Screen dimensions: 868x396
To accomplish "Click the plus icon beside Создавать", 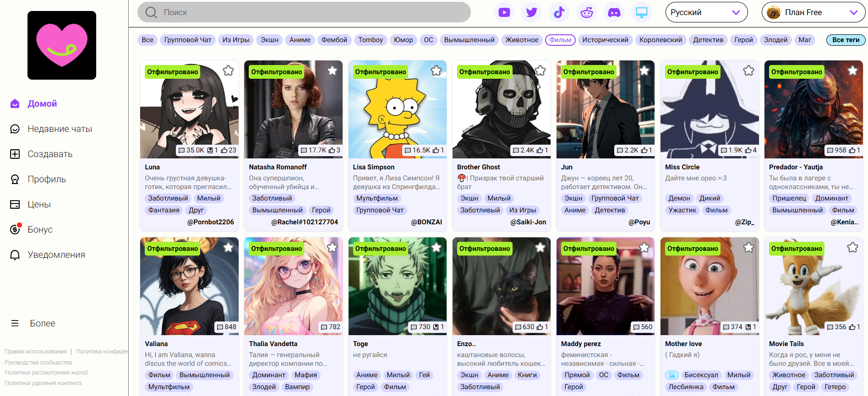I will pyautogui.click(x=15, y=154).
